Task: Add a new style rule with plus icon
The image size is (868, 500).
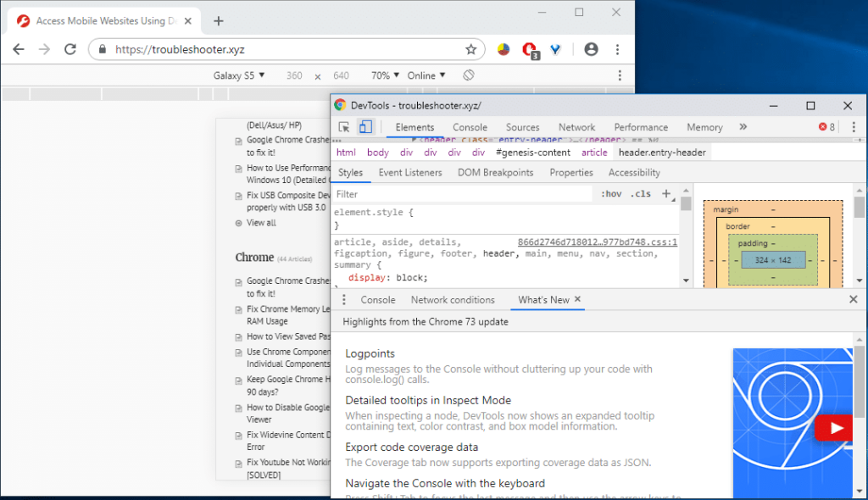Action: click(666, 194)
